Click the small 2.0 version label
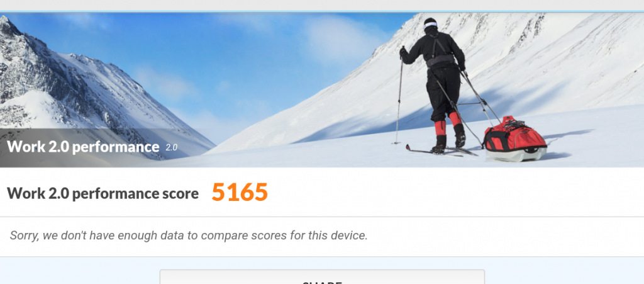This screenshot has width=644, height=284. coord(171,147)
